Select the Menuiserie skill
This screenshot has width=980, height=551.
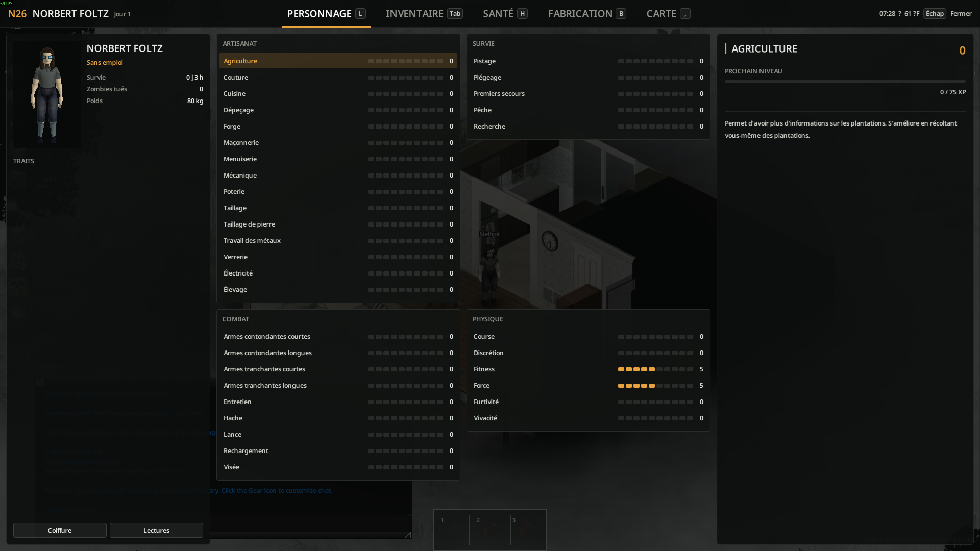coord(338,159)
